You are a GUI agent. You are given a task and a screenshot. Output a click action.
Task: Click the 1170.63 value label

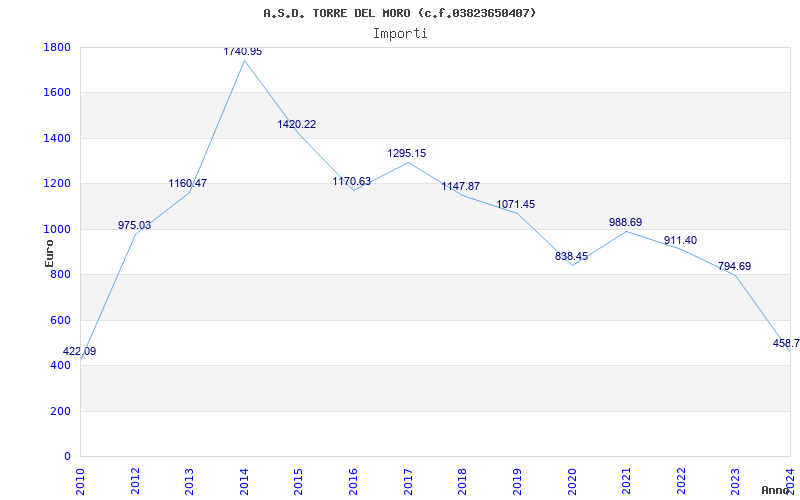pyautogui.click(x=352, y=182)
